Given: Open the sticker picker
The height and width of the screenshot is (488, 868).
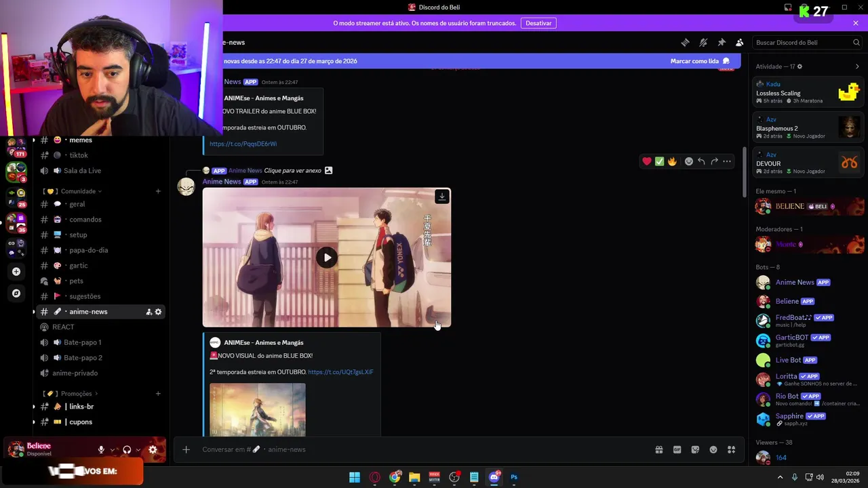Looking at the screenshot, I should pyautogui.click(x=695, y=449).
